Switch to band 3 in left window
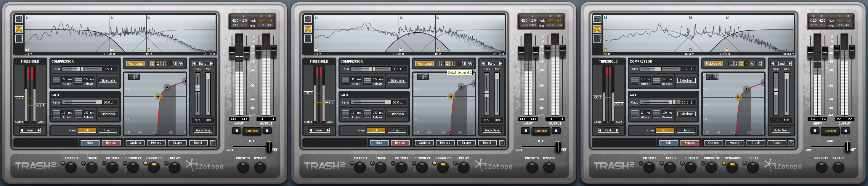The width and height of the screenshot is (868, 186). coord(163,63)
